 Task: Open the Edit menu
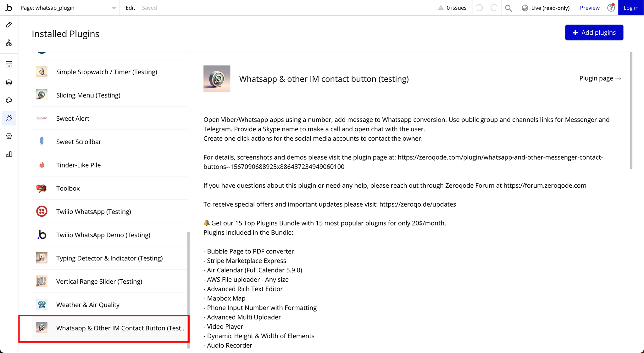pos(130,8)
